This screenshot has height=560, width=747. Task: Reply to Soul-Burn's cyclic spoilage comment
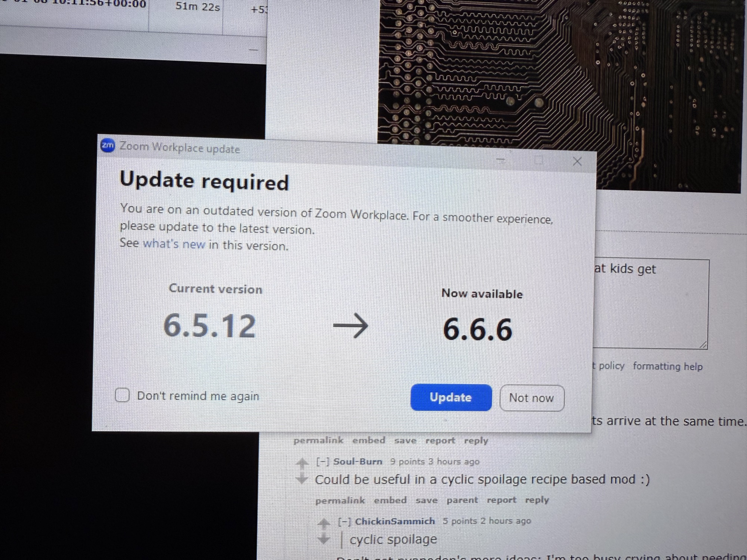pyautogui.click(x=537, y=500)
